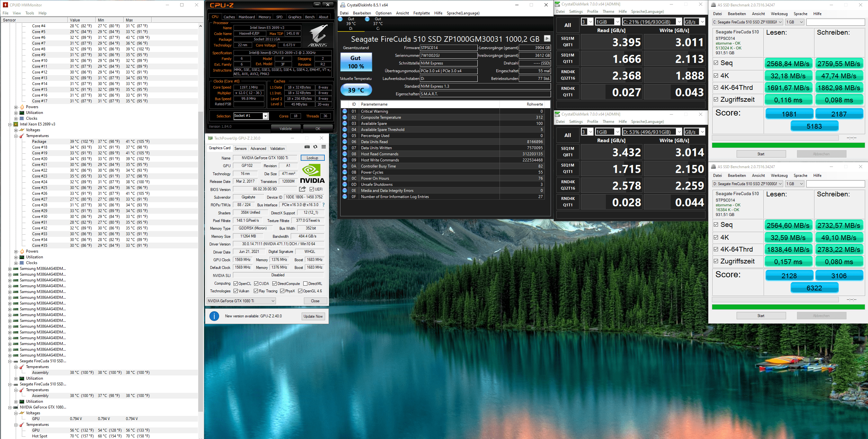Click the blue info icon in the GPU-Z update bar

pyautogui.click(x=214, y=316)
